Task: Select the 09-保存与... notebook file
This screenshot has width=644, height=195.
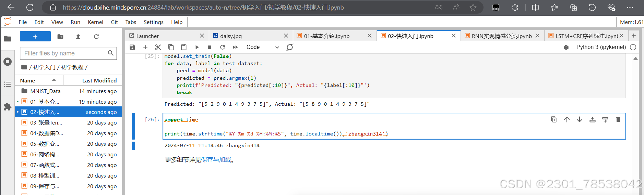Action: [x=69, y=186]
